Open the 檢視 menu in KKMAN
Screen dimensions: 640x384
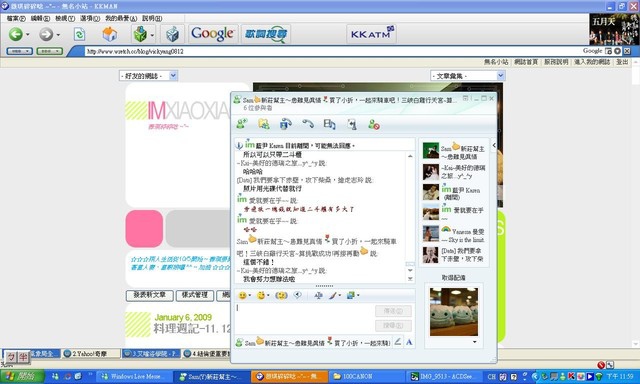64,18
